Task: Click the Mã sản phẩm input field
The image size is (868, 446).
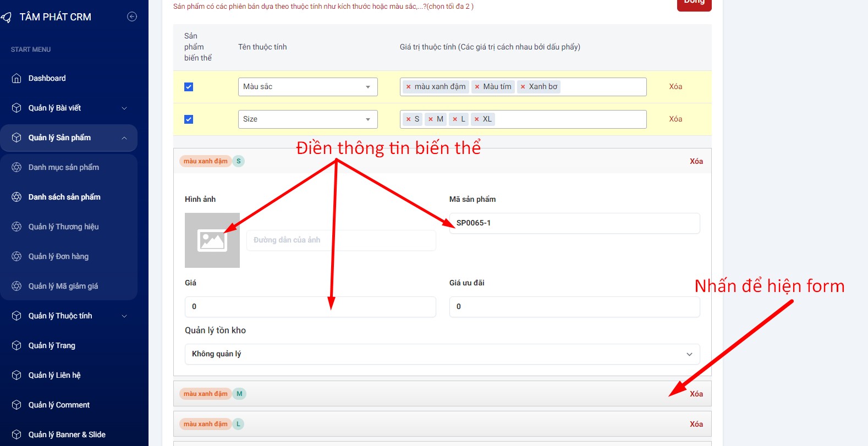Action: (x=574, y=223)
